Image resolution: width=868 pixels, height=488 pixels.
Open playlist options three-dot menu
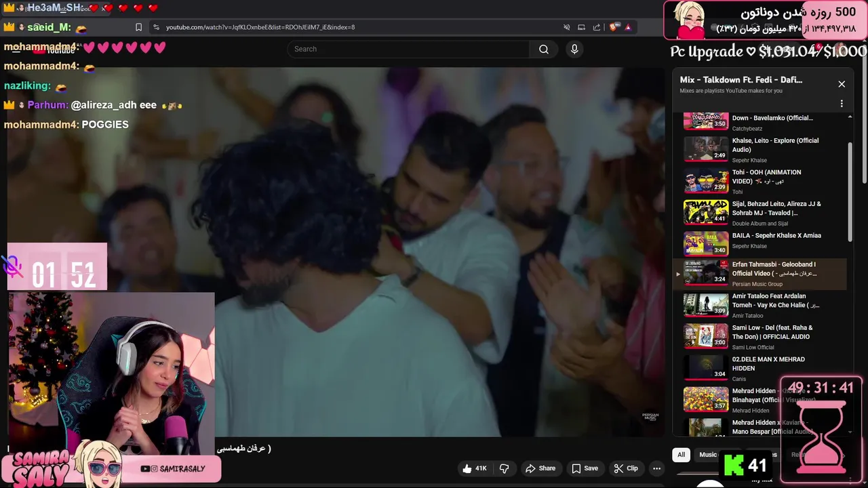[842, 104]
